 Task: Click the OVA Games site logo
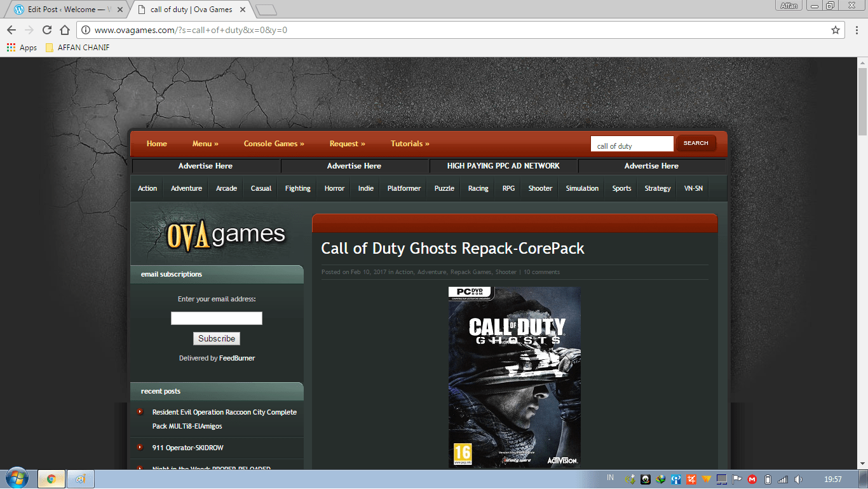pyautogui.click(x=226, y=234)
